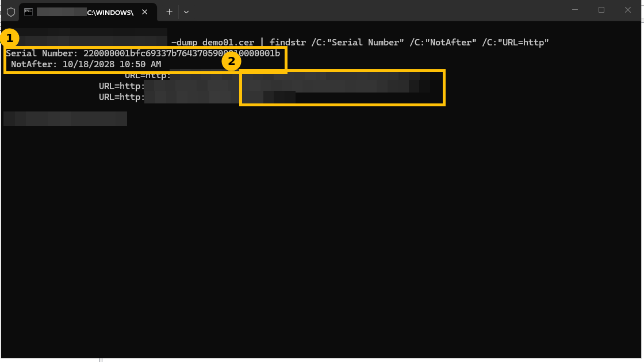Maximize the terminal window

tap(601, 10)
